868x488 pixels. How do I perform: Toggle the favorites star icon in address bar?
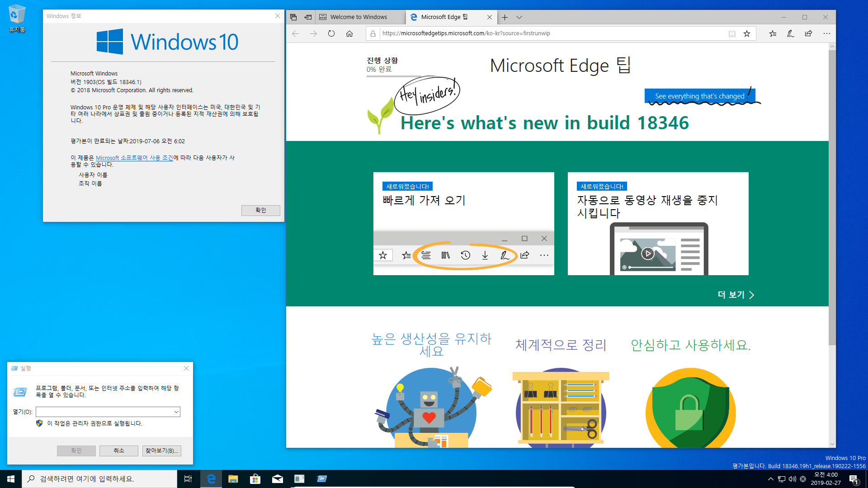click(x=746, y=33)
